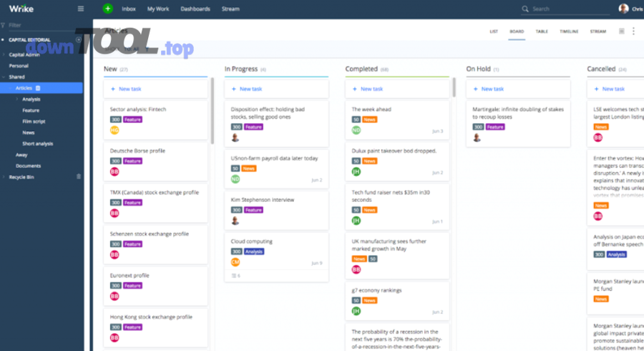Screen dimensions: 644x351
Task: Collapse sidebar with the hamburger menu icon
Action: pos(80,9)
